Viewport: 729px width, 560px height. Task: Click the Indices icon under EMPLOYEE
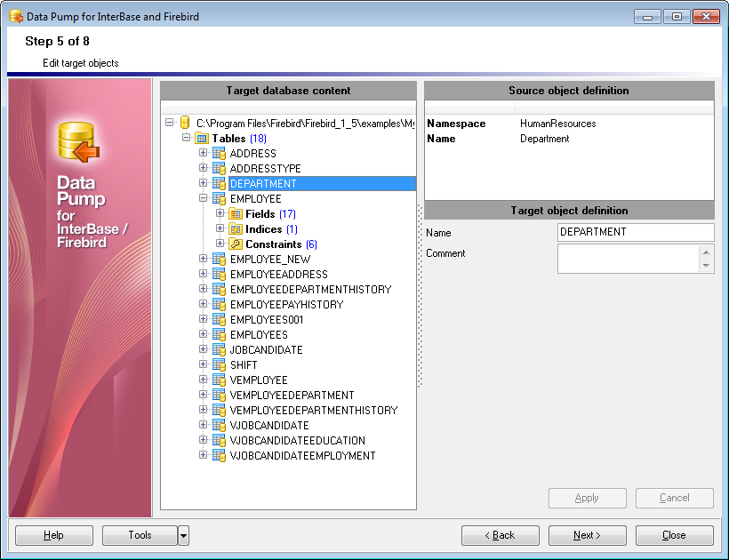[235, 228]
